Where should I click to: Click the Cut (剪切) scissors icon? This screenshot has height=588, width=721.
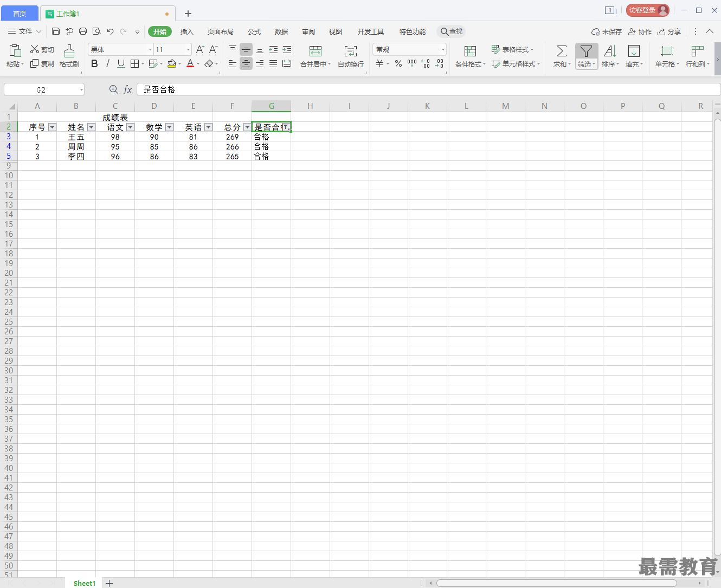click(x=35, y=49)
